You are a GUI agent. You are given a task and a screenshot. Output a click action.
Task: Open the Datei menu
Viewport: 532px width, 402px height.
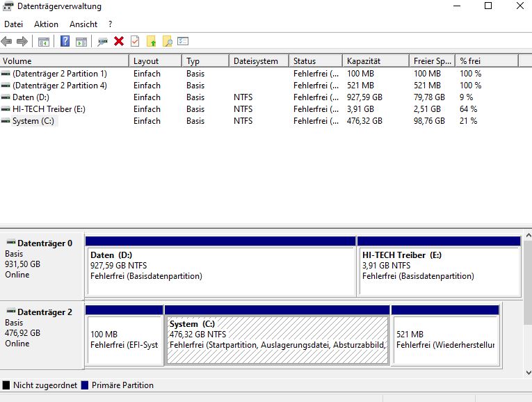tap(14, 24)
